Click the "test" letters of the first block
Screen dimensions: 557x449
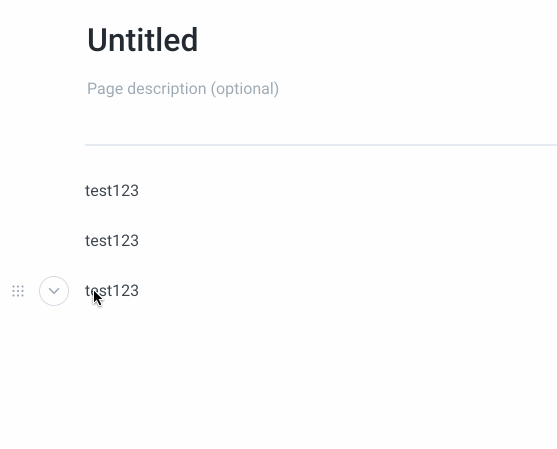click(98, 191)
